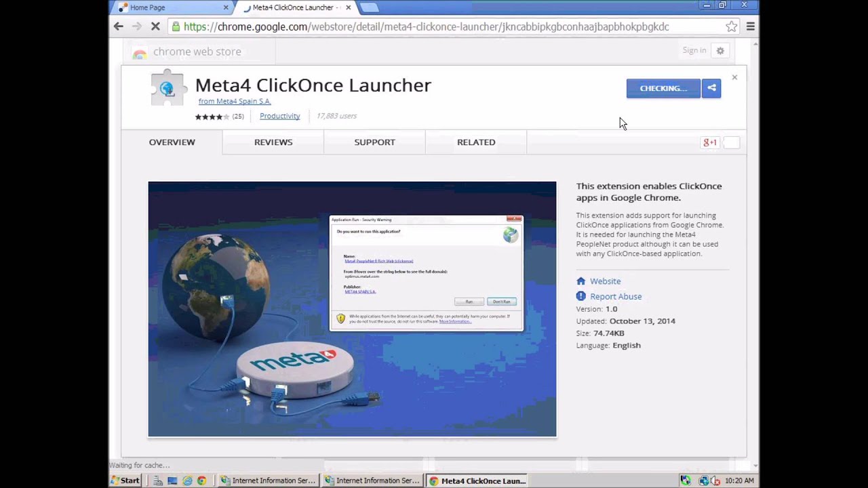Click the Language 'English' value
The image size is (868, 488).
pos(627,346)
